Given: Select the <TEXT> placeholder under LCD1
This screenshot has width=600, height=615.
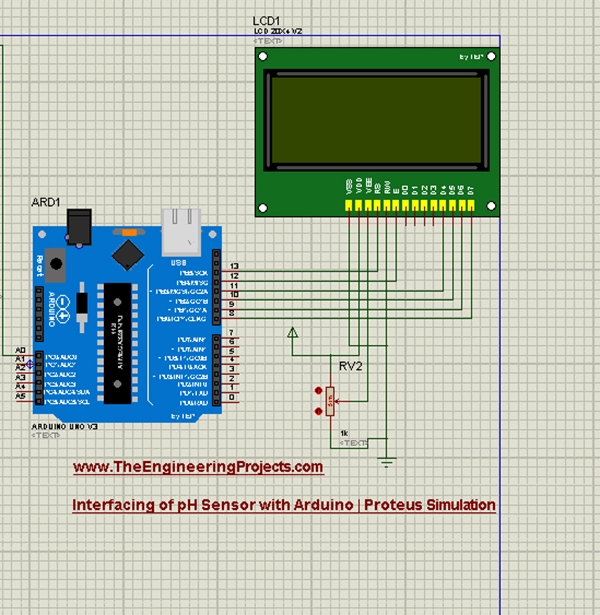Looking at the screenshot, I should [268, 40].
